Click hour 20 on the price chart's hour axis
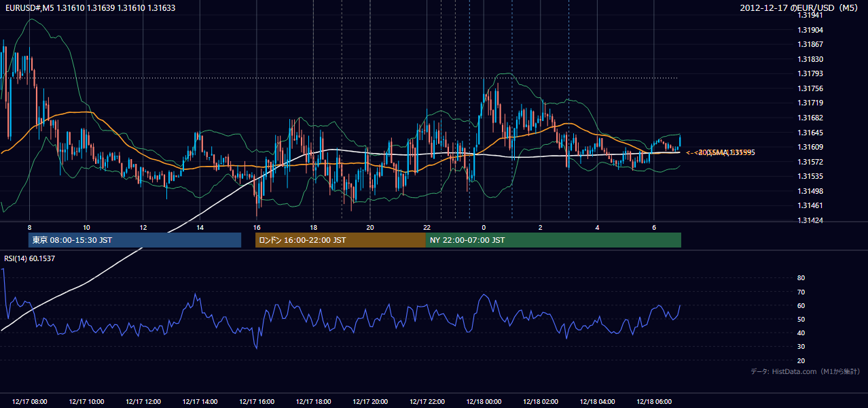This screenshot has height=408, width=868. pyautogui.click(x=370, y=227)
